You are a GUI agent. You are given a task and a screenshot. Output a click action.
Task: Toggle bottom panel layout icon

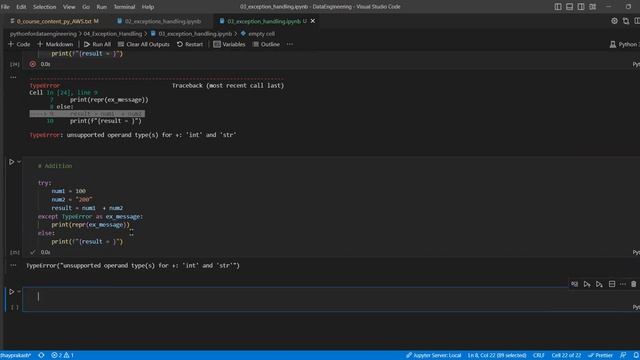(569, 7)
